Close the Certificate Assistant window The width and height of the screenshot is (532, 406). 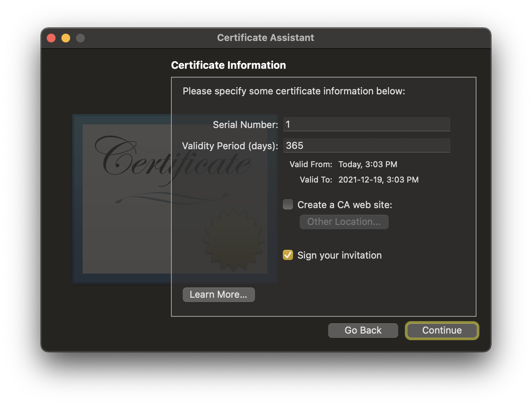(51, 38)
